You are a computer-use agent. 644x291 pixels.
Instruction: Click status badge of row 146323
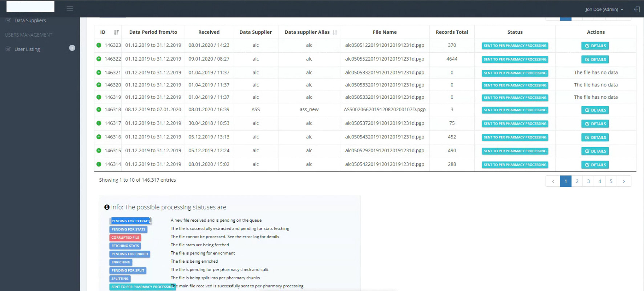coord(515,46)
